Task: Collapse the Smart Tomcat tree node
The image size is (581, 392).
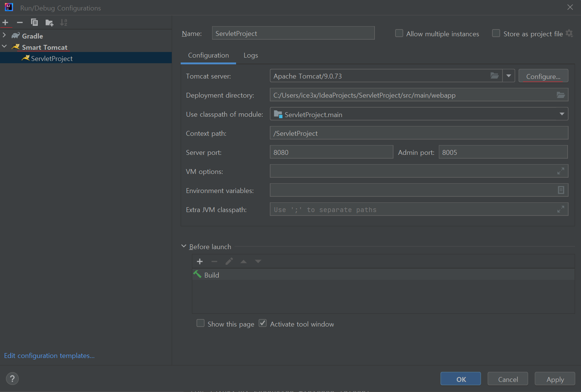Action: [4, 46]
